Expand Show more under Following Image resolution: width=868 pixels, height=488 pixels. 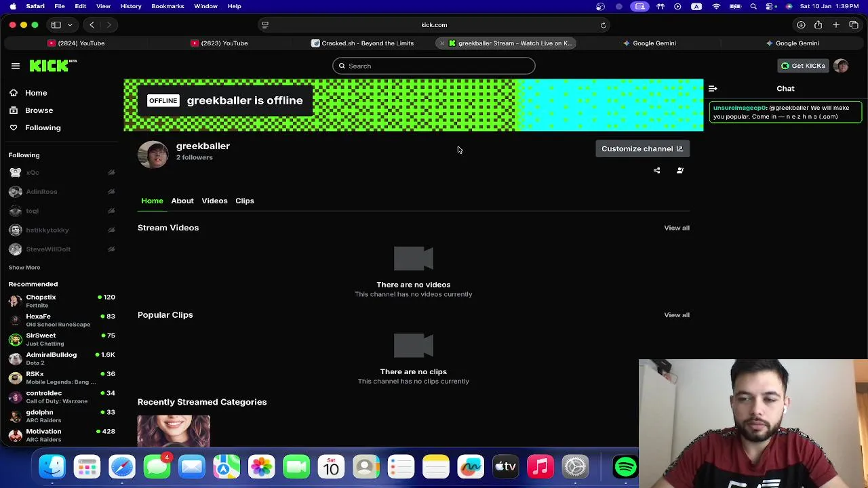click(x=24, y=268)
